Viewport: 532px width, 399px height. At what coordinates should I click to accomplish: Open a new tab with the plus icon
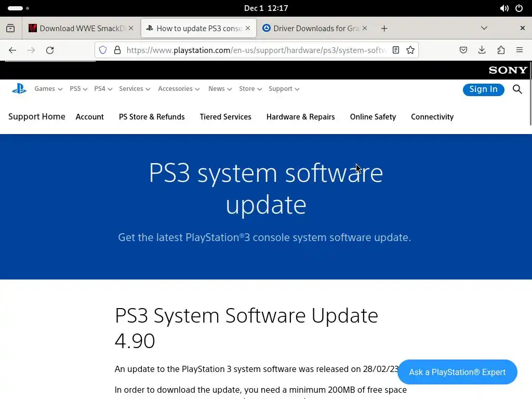tap(384, 29)
